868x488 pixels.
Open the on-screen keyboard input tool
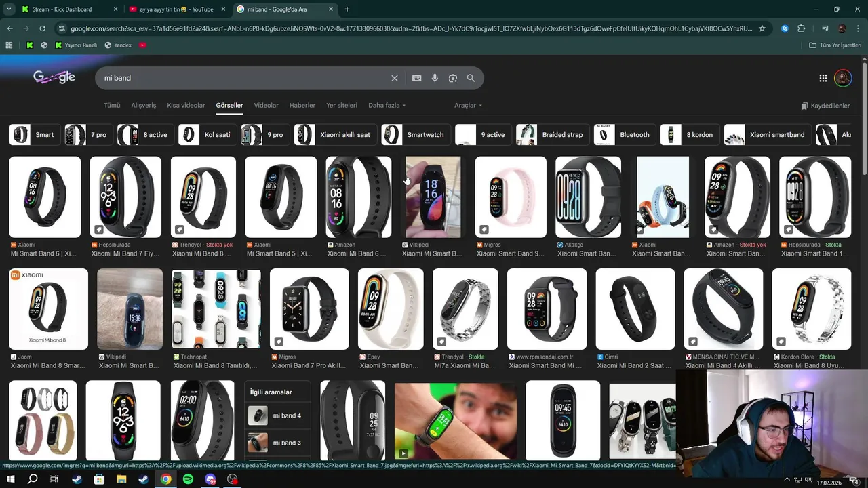417,78
